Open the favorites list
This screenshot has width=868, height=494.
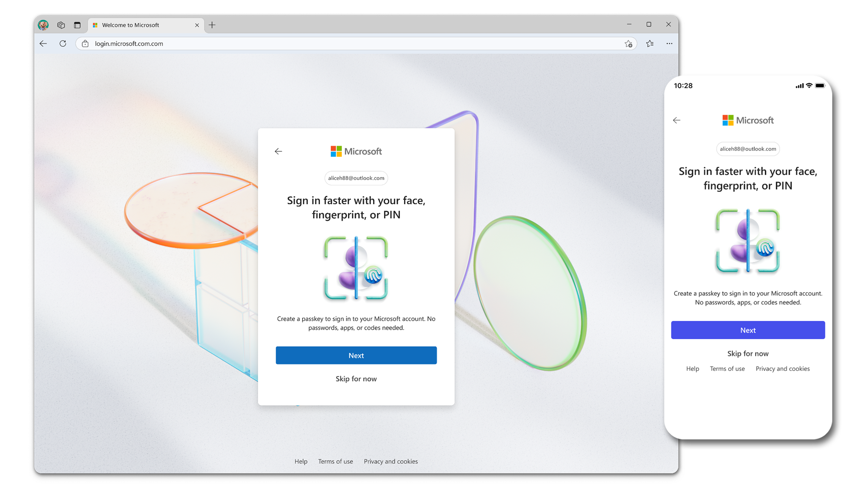point(650,44)
